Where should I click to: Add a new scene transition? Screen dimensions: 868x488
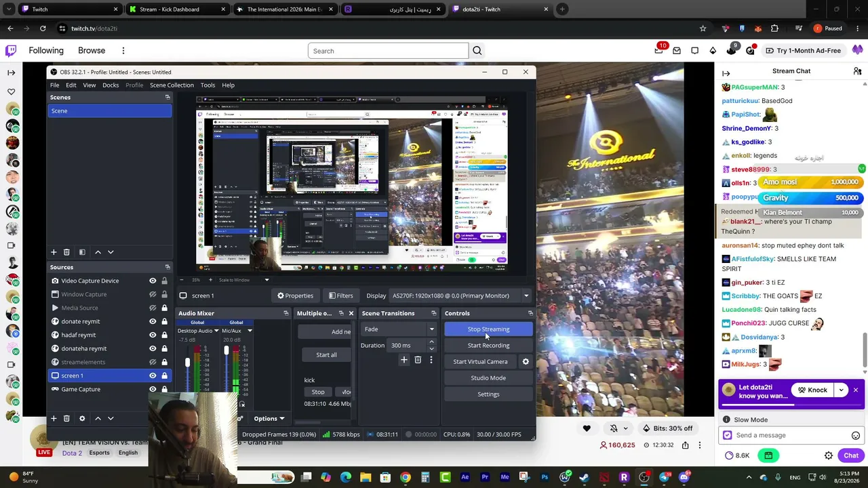tap(403, 360)
